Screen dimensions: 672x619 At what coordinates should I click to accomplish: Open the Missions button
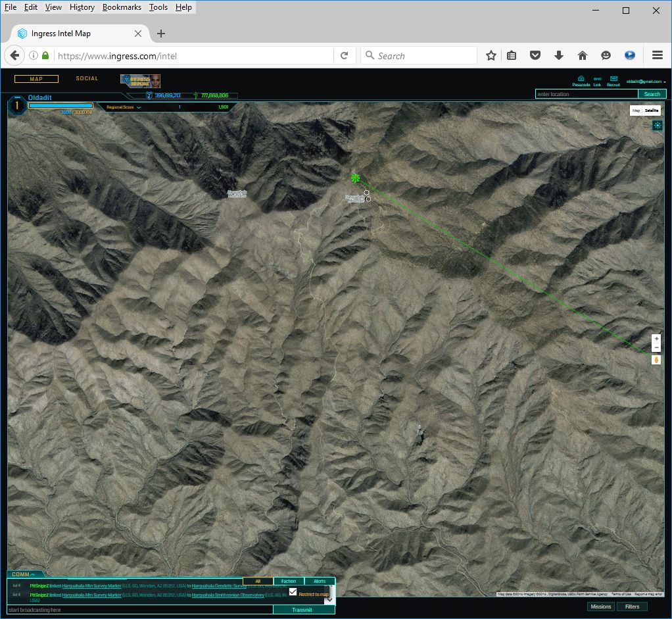point(600,607)
